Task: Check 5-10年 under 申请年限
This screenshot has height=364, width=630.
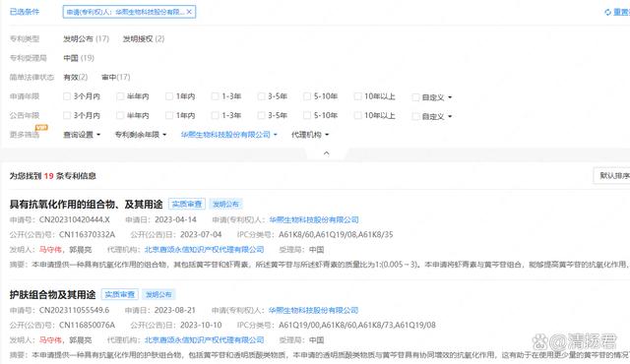Action: coord(307,96)
